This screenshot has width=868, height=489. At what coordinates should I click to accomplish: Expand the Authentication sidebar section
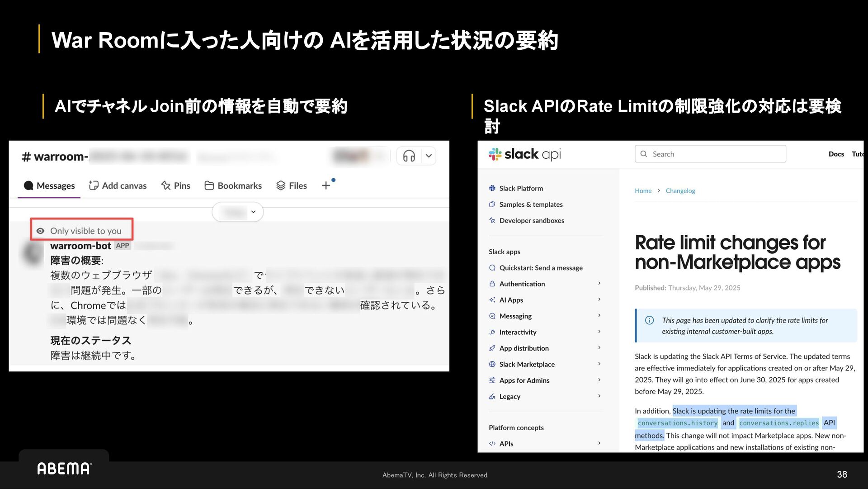pos(522,284)
